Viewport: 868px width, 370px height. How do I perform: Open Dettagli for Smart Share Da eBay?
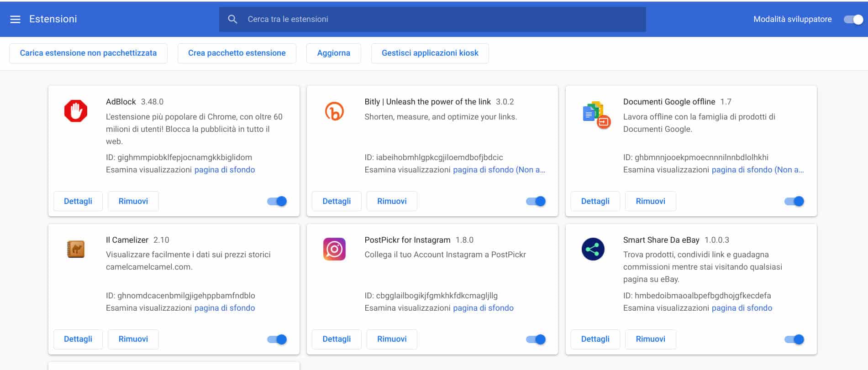[x=595, y=339]
